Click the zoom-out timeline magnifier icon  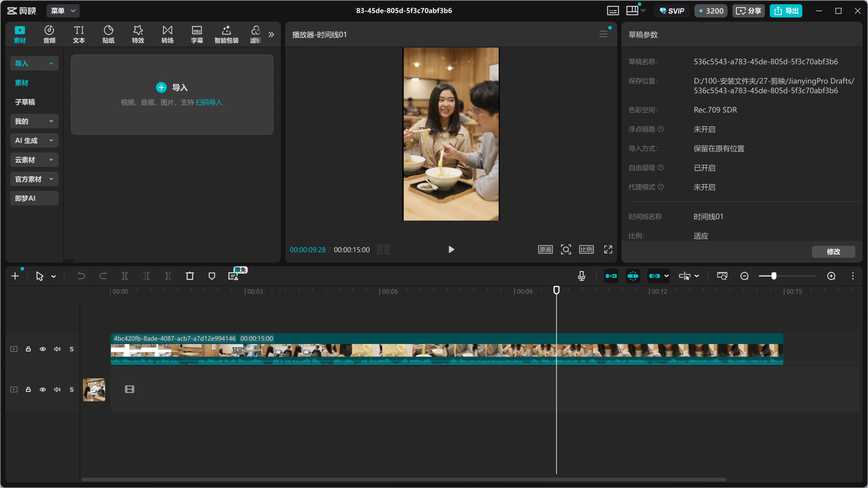744,276
